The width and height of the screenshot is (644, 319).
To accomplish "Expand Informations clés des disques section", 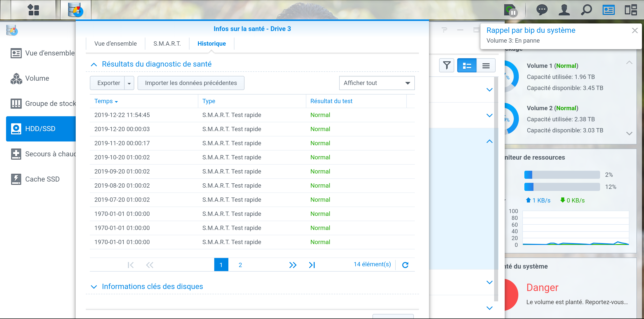I will click(x=152, y=286).
